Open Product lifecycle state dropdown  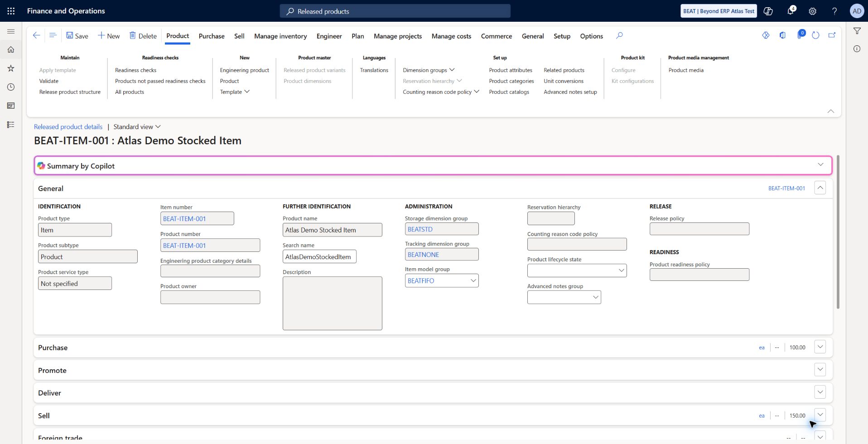click(x=622, y=270)
